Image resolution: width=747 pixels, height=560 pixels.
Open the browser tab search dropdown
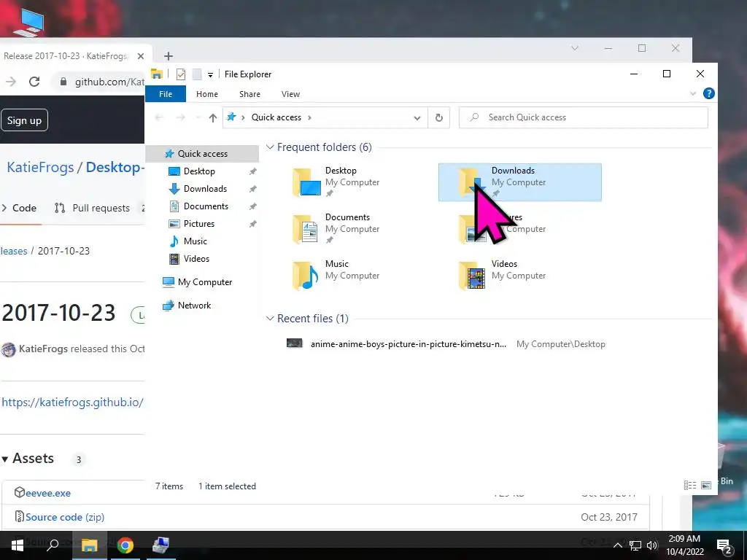pos(575,48)
